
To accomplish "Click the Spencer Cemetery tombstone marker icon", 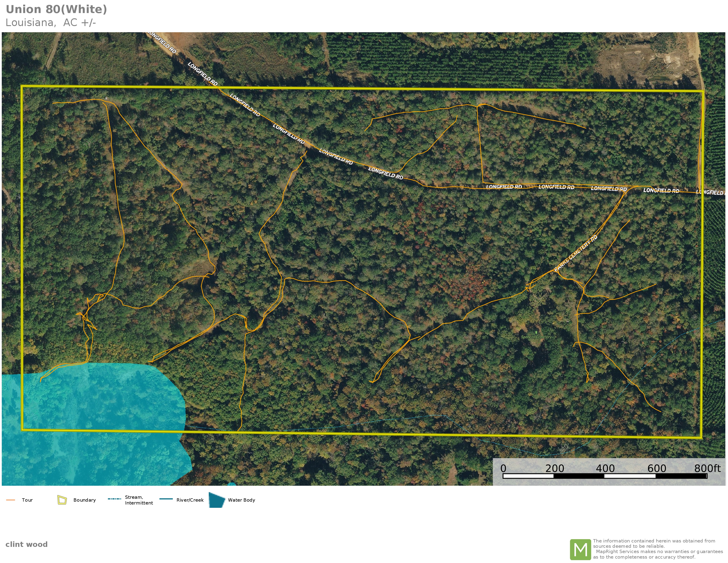I will [x=536, y=332].
